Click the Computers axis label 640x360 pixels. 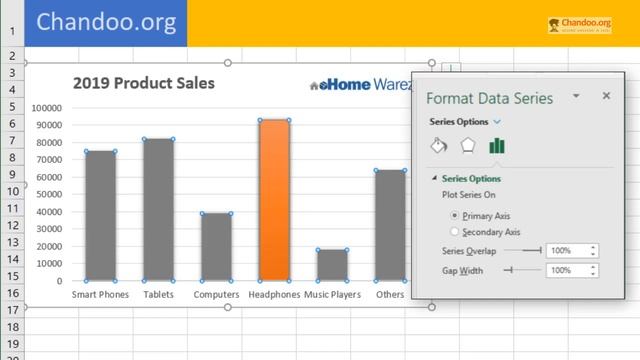click(x=216, y=294)
